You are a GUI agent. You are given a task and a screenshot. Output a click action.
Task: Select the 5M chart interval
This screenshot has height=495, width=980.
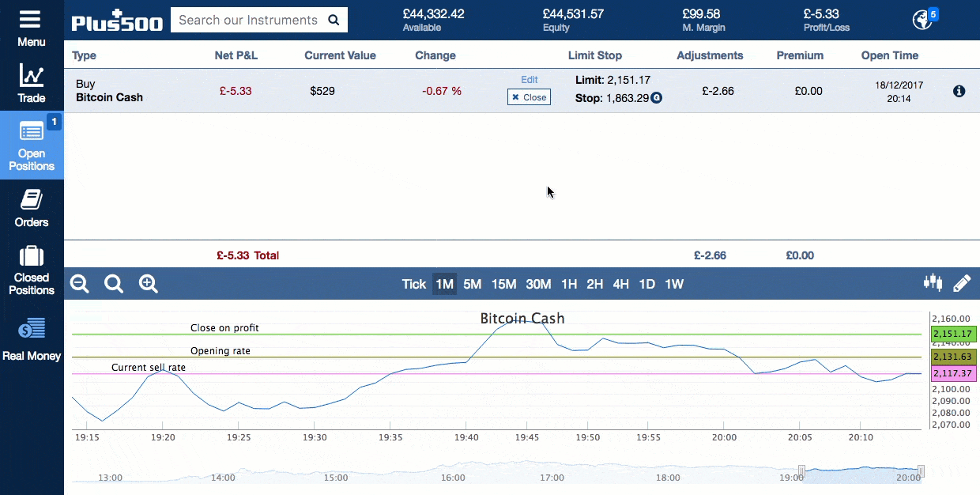coord(473,284)
